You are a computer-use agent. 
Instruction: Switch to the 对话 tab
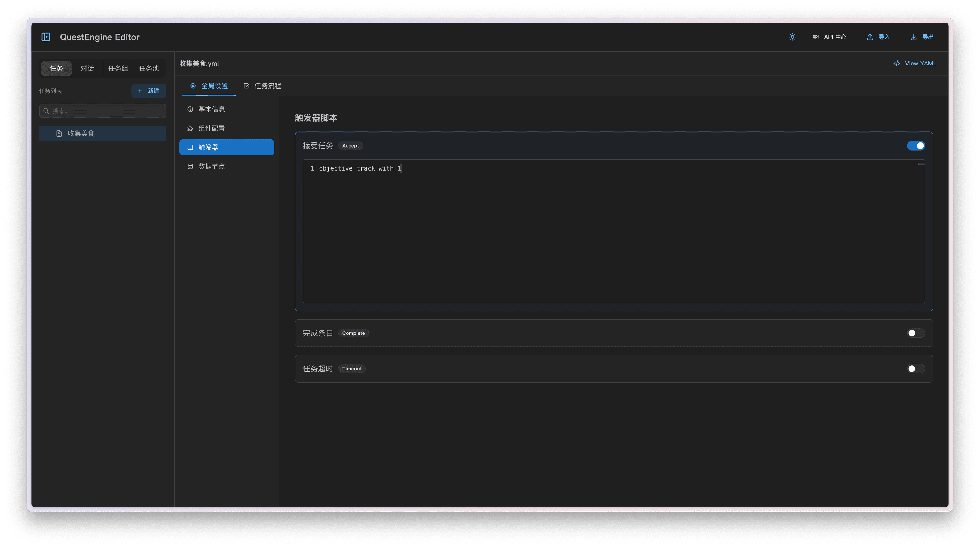click(87, 68)
